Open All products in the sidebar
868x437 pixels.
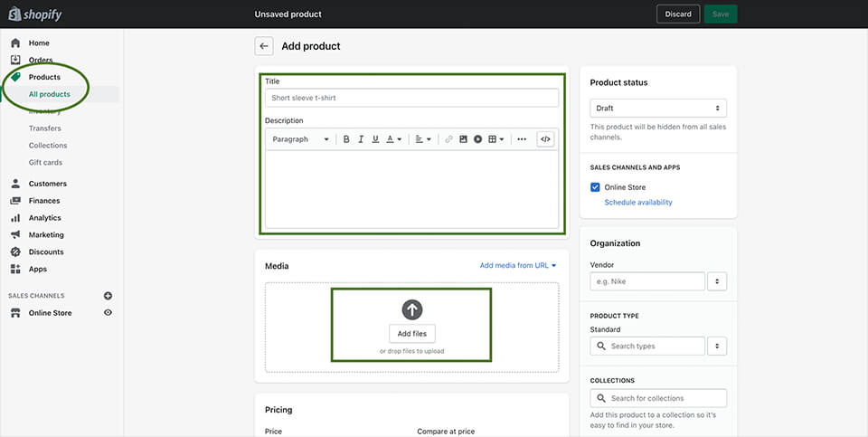(50, 94)
